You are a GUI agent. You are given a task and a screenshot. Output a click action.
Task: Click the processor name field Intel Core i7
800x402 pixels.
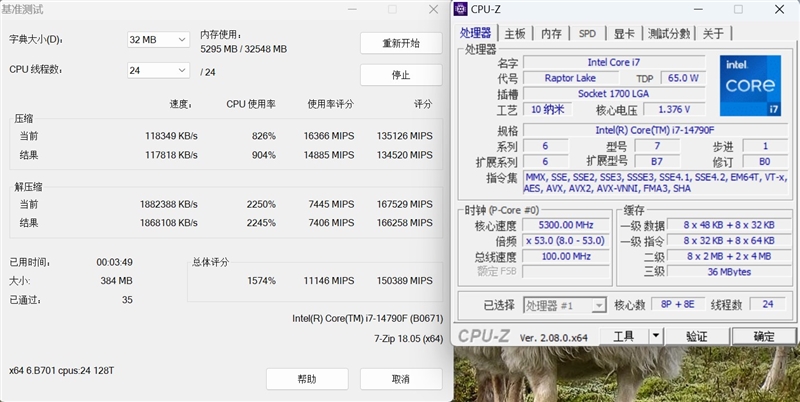pos(614,62)
